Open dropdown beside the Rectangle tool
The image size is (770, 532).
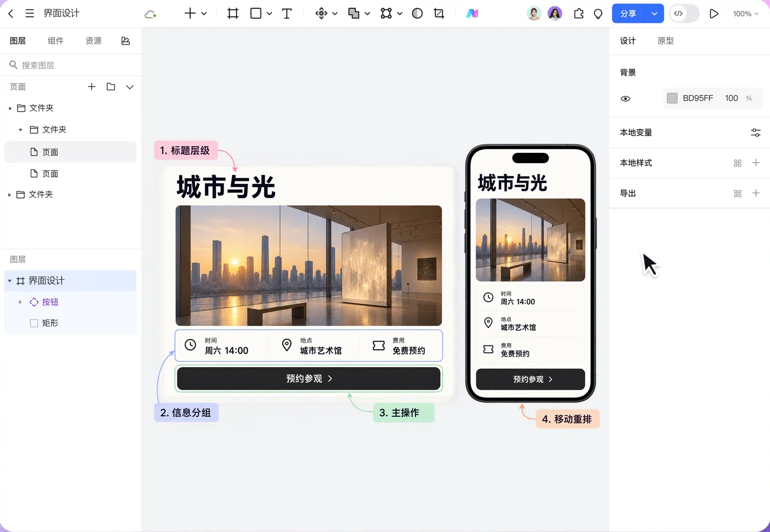click(x=269, y=14)
